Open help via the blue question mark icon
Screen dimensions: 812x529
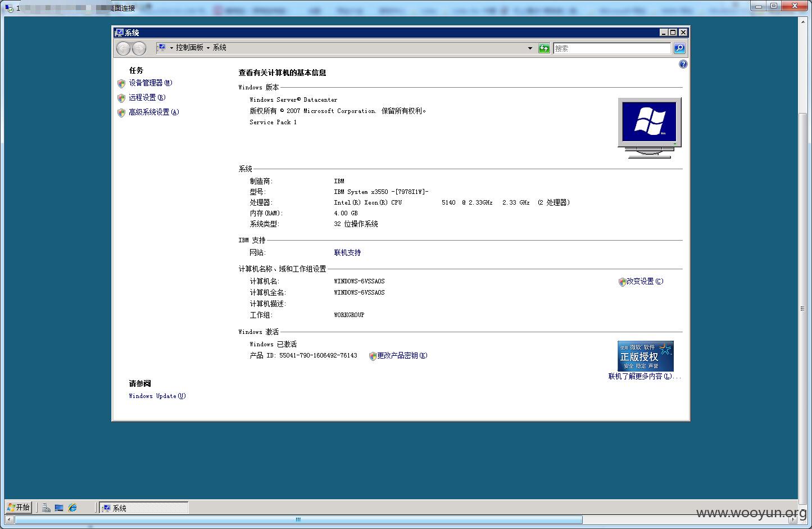pos(683,64)
